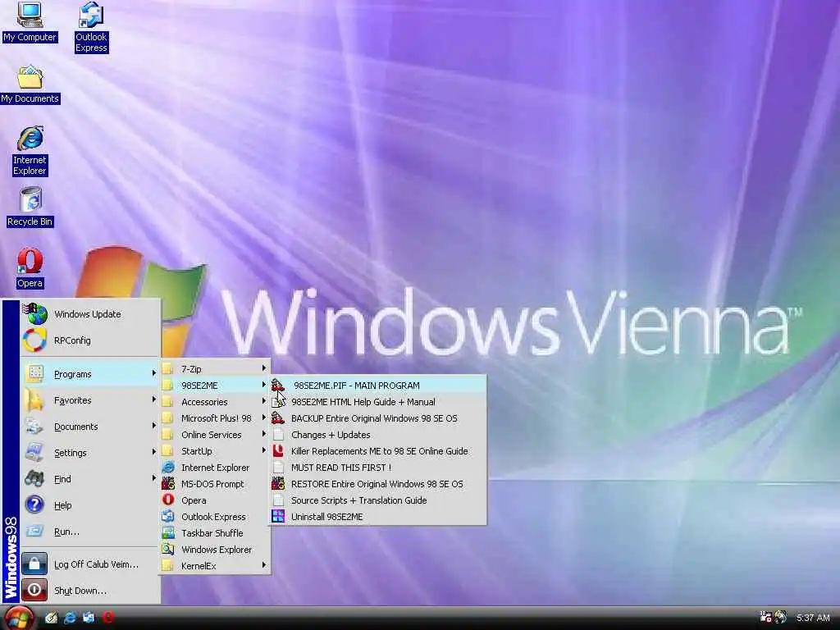Viewport: 840px width, 630px height.
Task: Click the Taskbar Shuffle label
Action: (x=212, y=533)
